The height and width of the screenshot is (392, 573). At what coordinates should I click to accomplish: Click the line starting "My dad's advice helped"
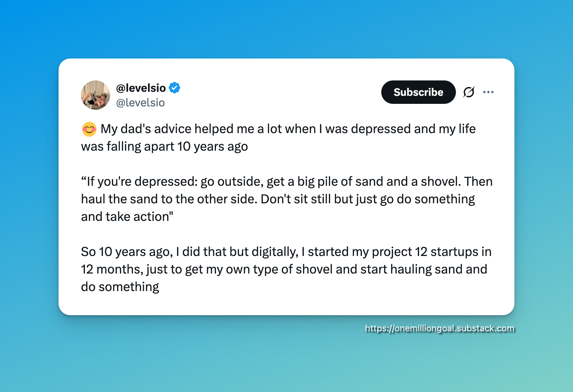click(288, 129)
